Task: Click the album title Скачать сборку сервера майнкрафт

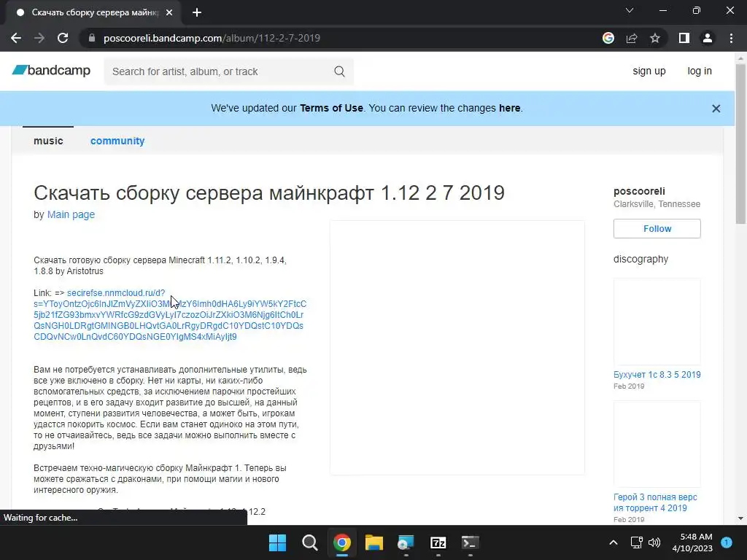Action: click(269, 192)
